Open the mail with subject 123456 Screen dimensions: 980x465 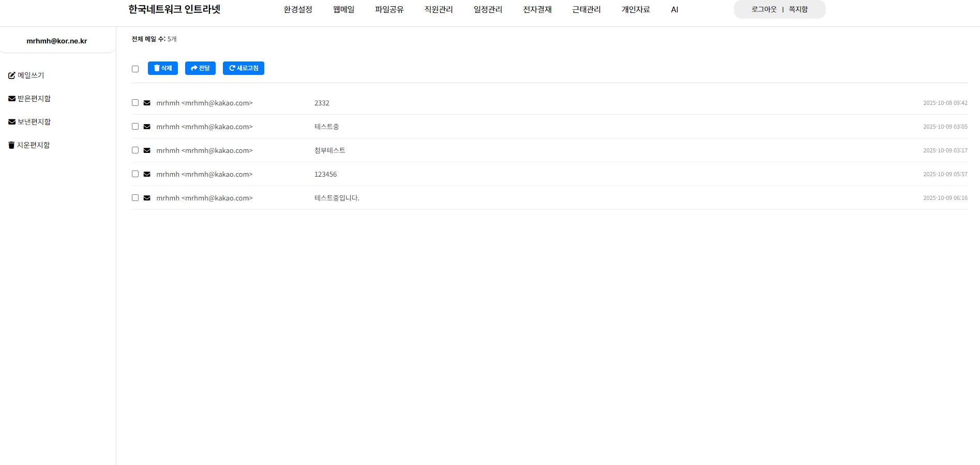pos(325,175)
